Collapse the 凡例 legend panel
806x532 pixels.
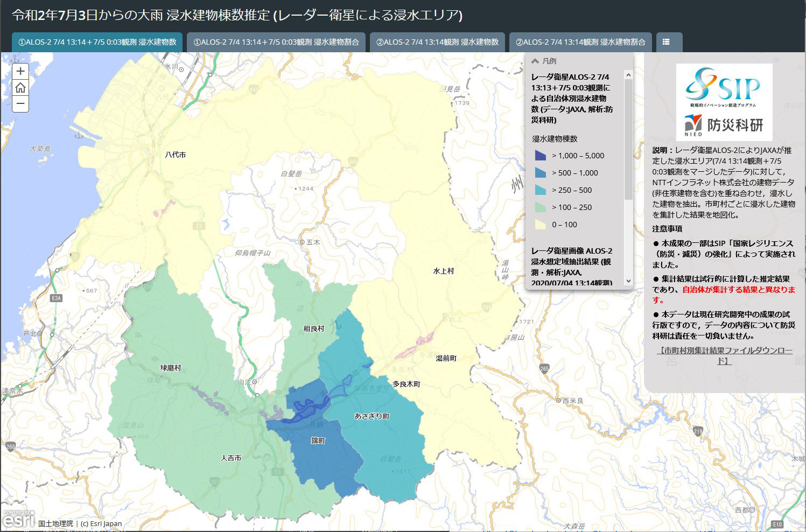(x=535, y=61)
